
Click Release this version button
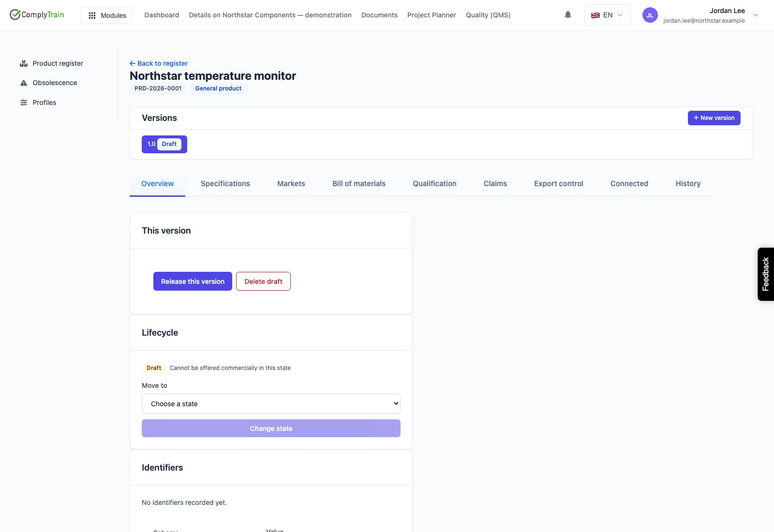(193, 281)
